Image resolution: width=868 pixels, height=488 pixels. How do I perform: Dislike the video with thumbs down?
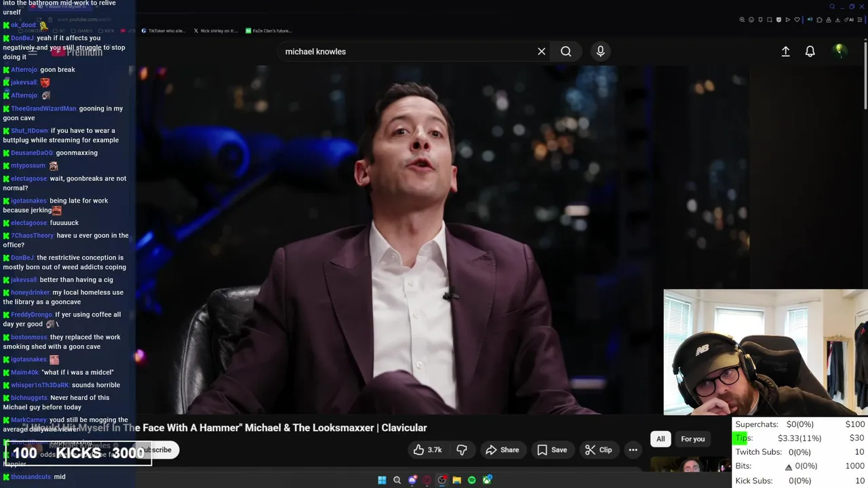pyautogui.click(x=462, y=449)
